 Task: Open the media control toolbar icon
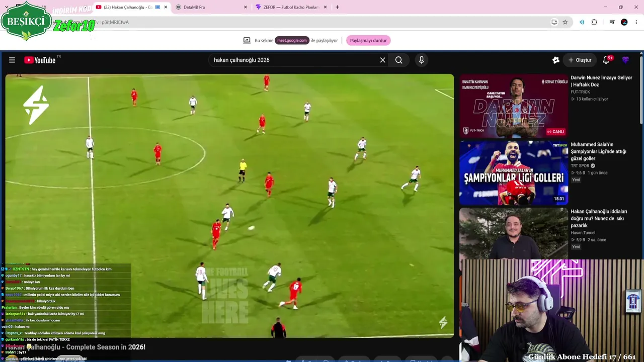coord(612,22)
